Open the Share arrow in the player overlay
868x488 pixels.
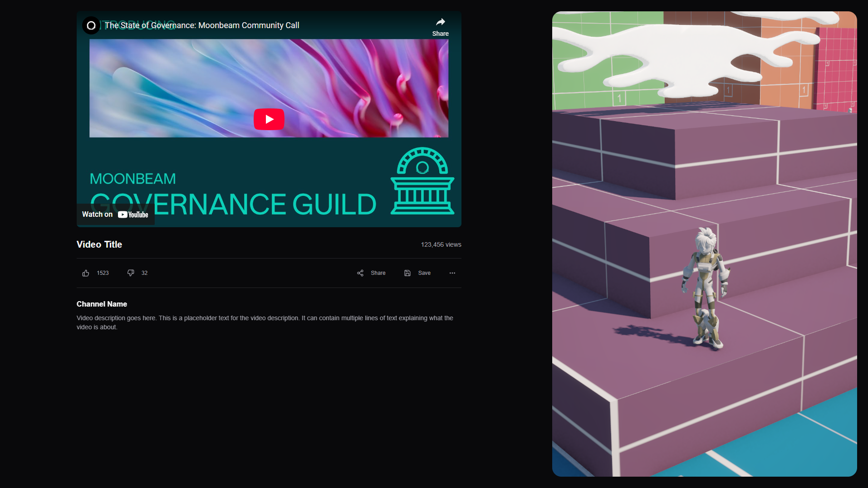tap(441, 22)
